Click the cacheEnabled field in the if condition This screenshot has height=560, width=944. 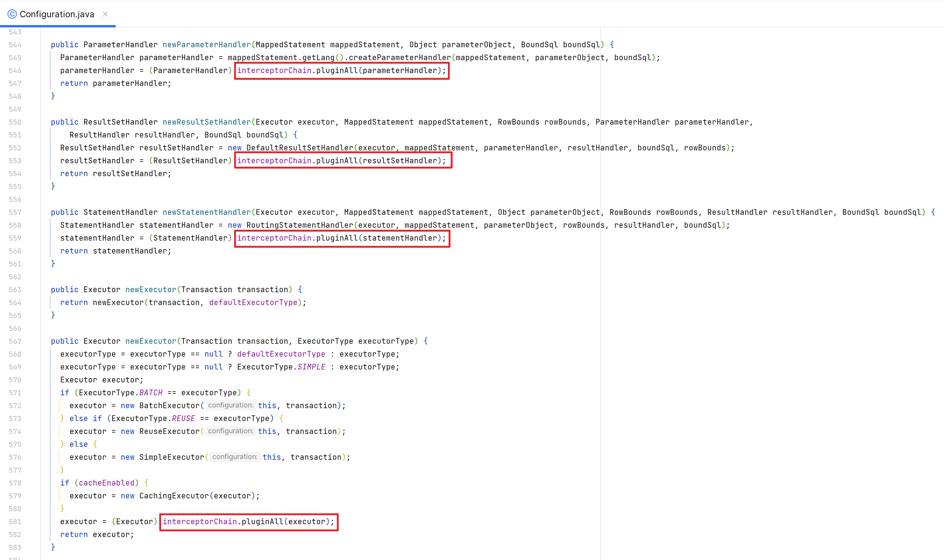pyautogui.click(x=106, y=483)
